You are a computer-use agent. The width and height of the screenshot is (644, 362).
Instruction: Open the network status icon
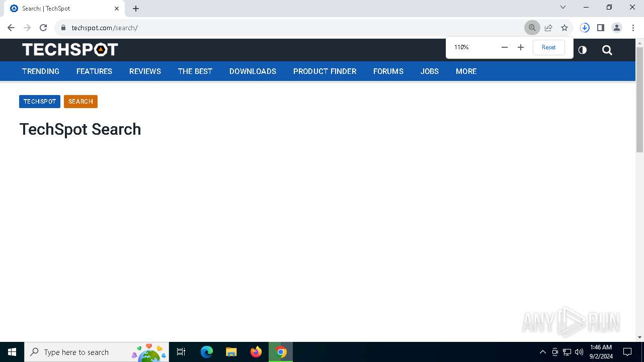point(567,352)
